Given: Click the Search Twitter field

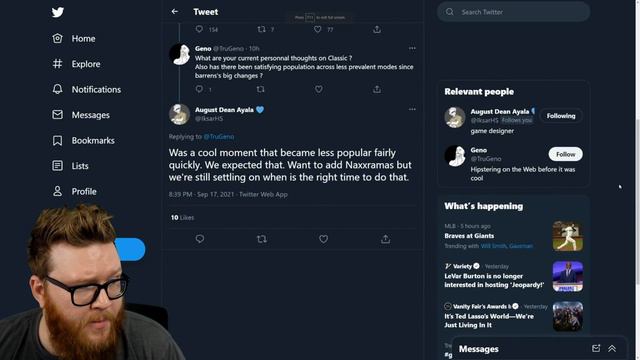Looking at the screenshot, I should point(513,12).
